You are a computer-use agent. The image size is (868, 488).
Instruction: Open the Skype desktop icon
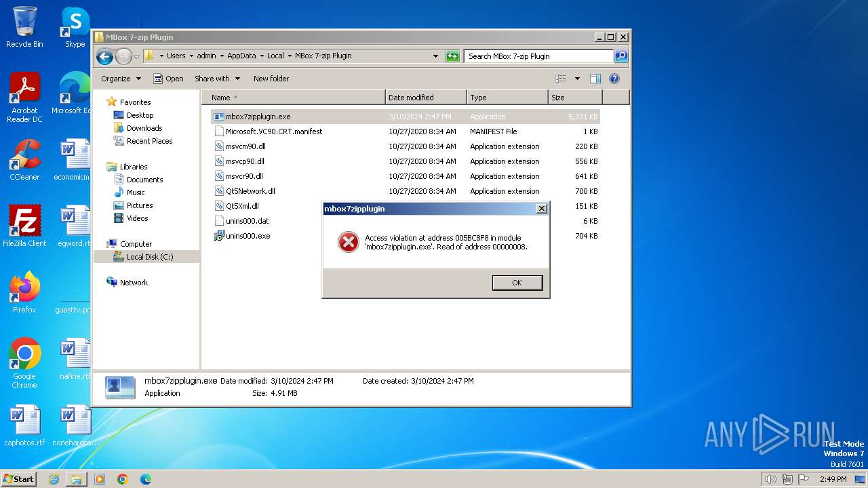click(75, 27)
